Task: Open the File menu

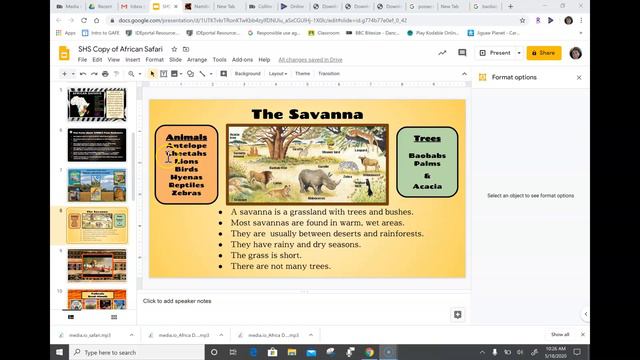Action: pyautogui.click(x=82, y=60)
